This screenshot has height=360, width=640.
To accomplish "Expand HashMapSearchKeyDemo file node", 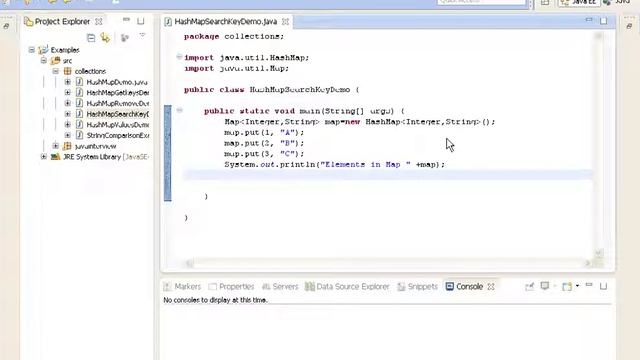I will (x=68, y=113).
